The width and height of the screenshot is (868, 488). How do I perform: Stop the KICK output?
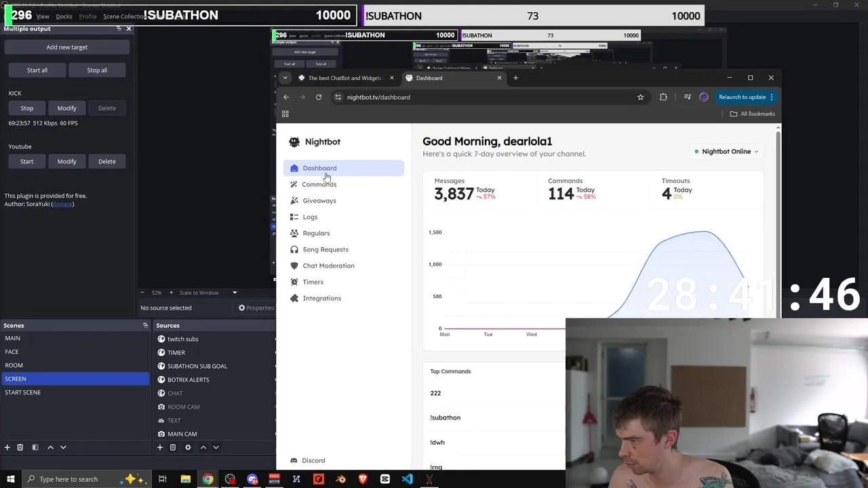26,108
